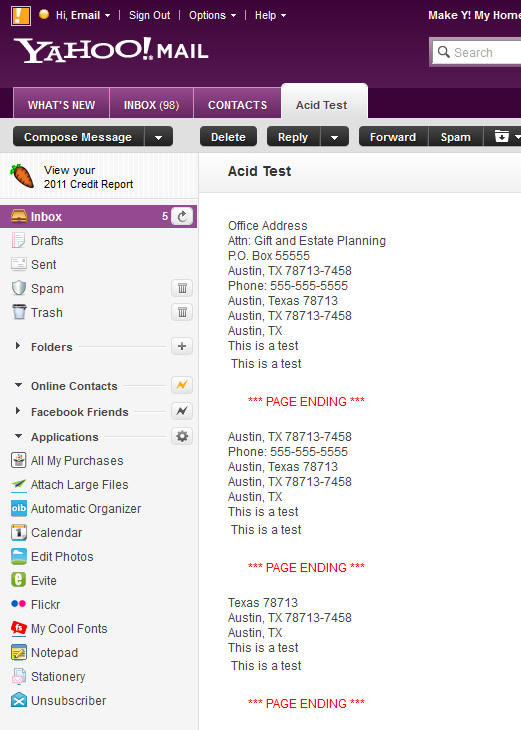Switch to the CONTACTS tab

point(237,103)
